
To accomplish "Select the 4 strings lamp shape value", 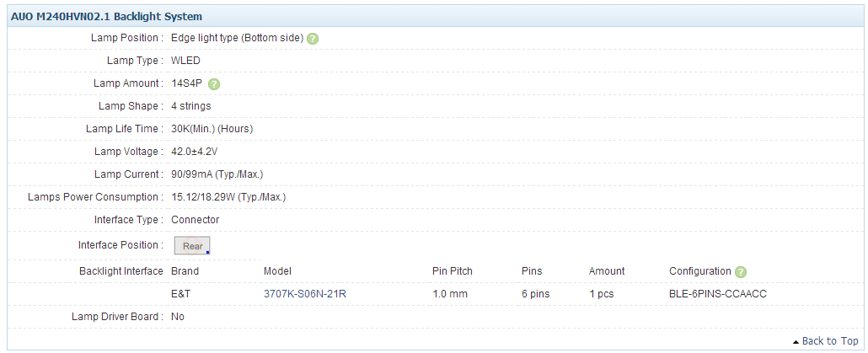I will point(191,105).
